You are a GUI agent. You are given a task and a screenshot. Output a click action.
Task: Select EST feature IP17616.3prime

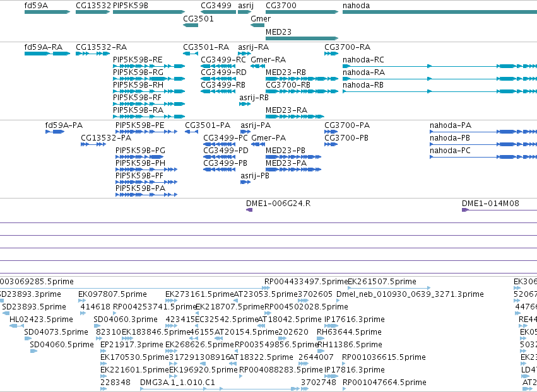[331, 326]
